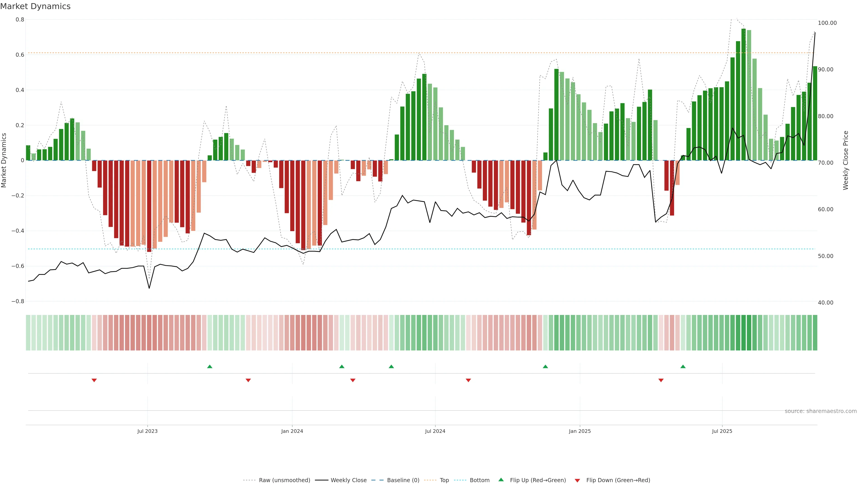Click the darkest green heatmap strip cell
Image resolution: width=868 pixels, height=488 pixels.
pyautogui.click(x=743, y=333)
